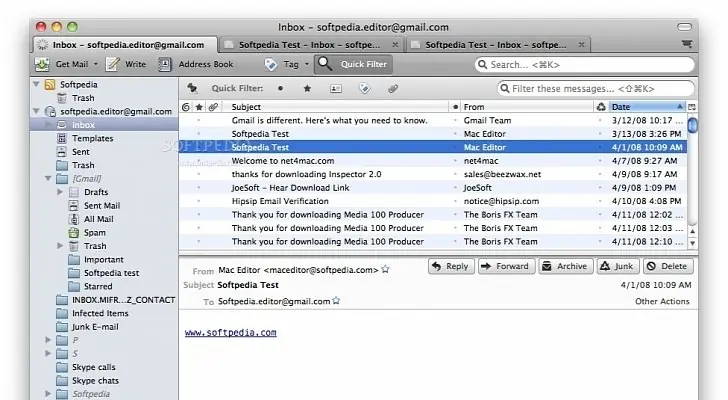Sort by attachment column header
The width and height of the screenshot is (728, 400).
click(213, 107)
